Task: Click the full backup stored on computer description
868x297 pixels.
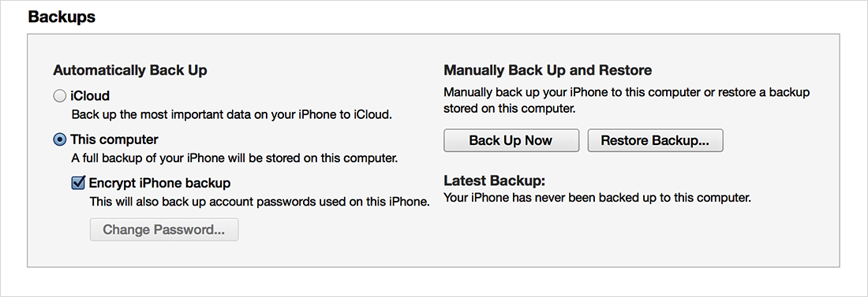Action: click(234, 158)
